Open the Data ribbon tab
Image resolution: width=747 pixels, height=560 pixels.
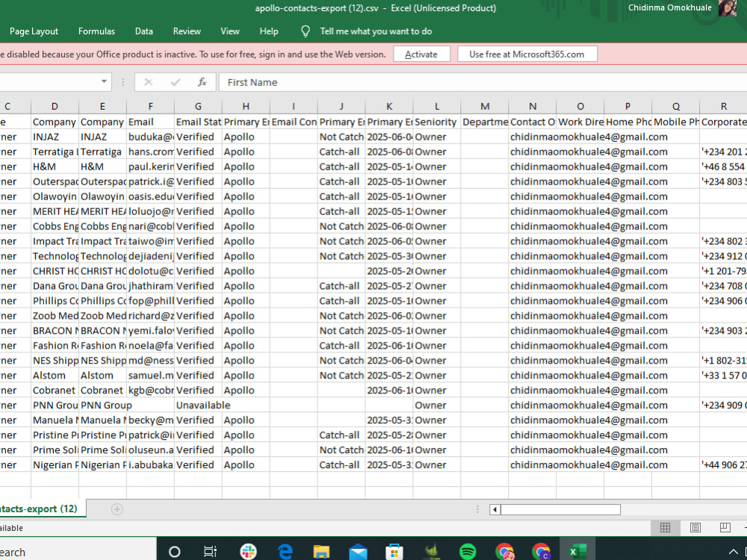coord(144,31)
